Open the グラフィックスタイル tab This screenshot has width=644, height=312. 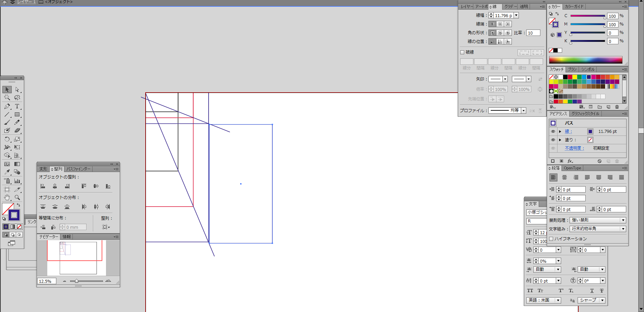point(585,114)
